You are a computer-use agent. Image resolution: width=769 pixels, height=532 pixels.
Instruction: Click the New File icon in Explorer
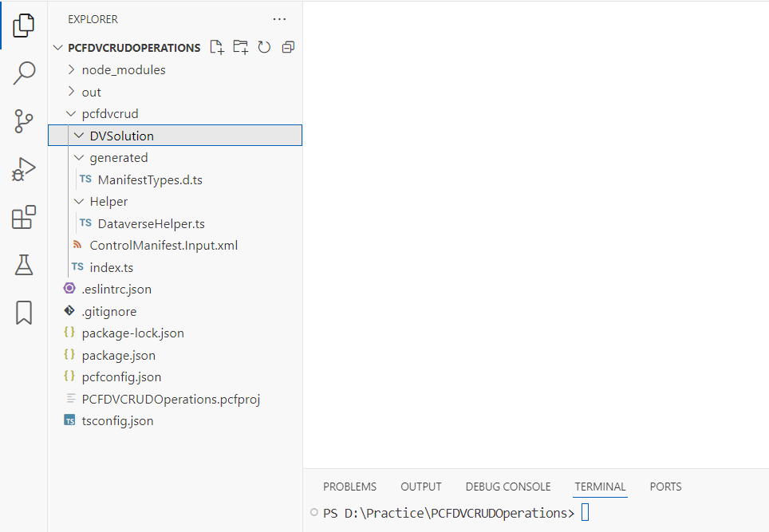(217, 48)
